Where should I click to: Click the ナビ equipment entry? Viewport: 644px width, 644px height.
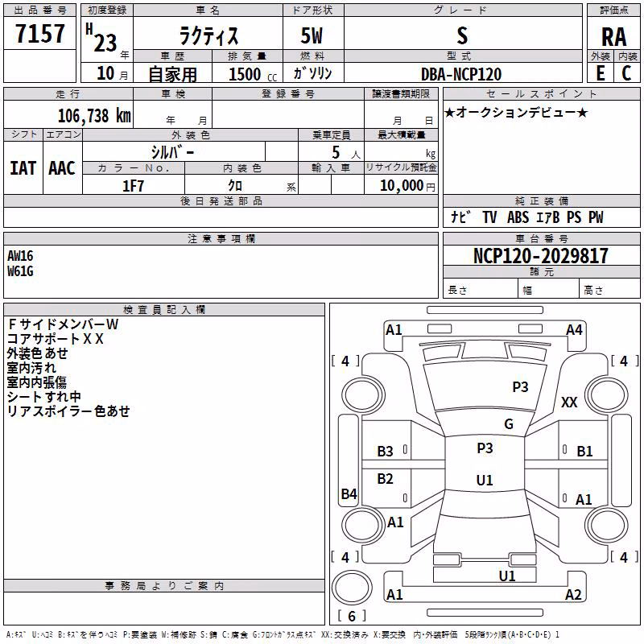point(460,217)
